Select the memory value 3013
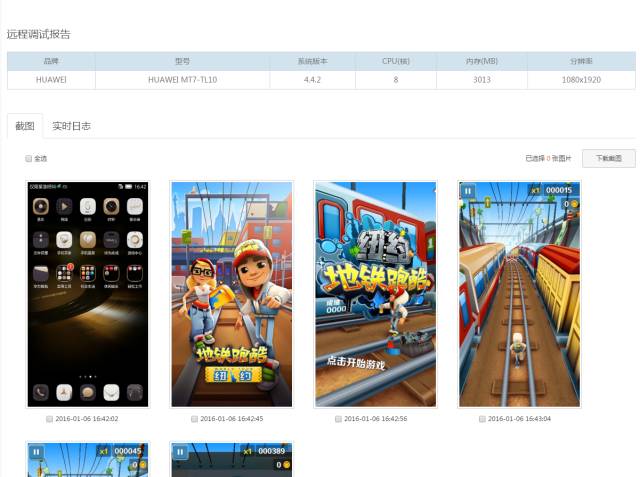This screenshot has height=477, width=640. pos(482,80)
